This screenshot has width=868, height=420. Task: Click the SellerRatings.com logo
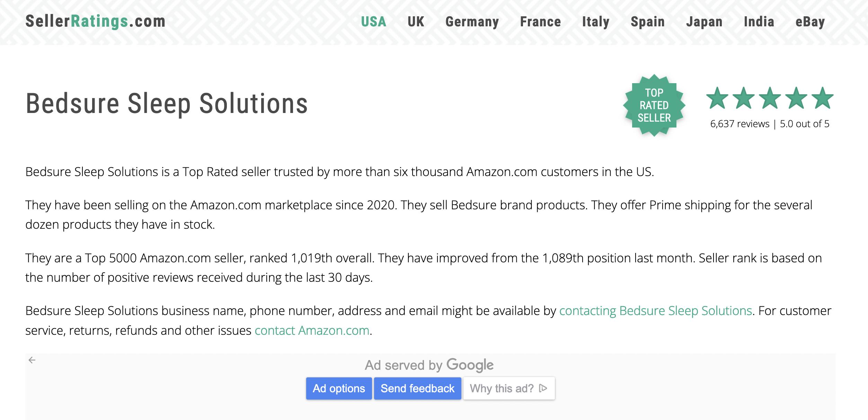point(96,21)
